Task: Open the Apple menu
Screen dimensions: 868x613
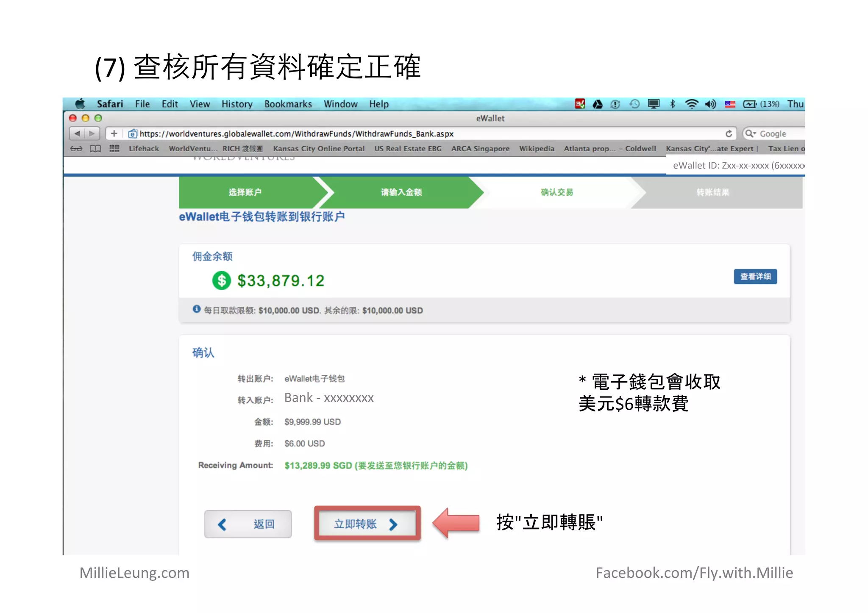Action: click(x=80, y=104)
